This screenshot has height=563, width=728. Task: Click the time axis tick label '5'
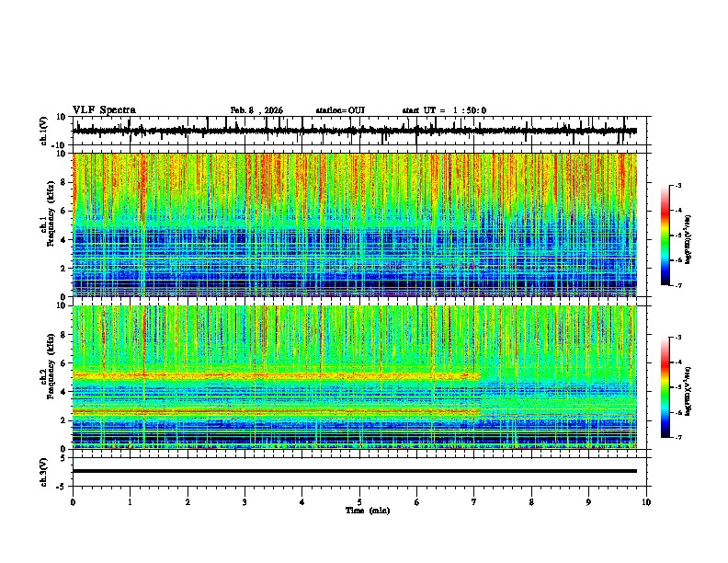coord(359,502)
